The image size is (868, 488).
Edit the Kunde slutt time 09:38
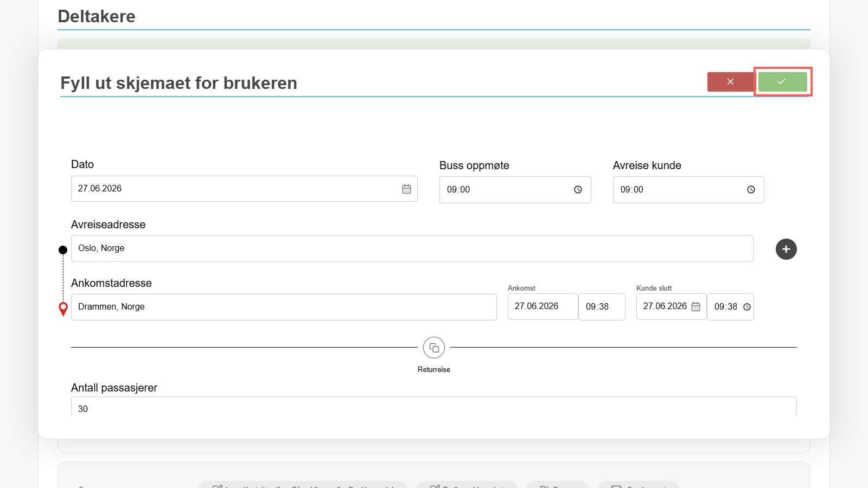(730, 307)
